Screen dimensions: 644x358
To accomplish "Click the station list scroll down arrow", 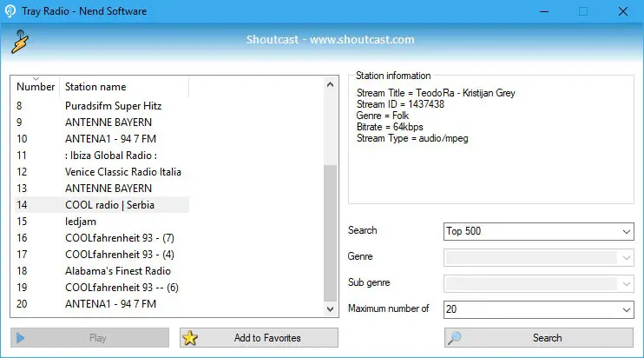I will pos(330,309).
